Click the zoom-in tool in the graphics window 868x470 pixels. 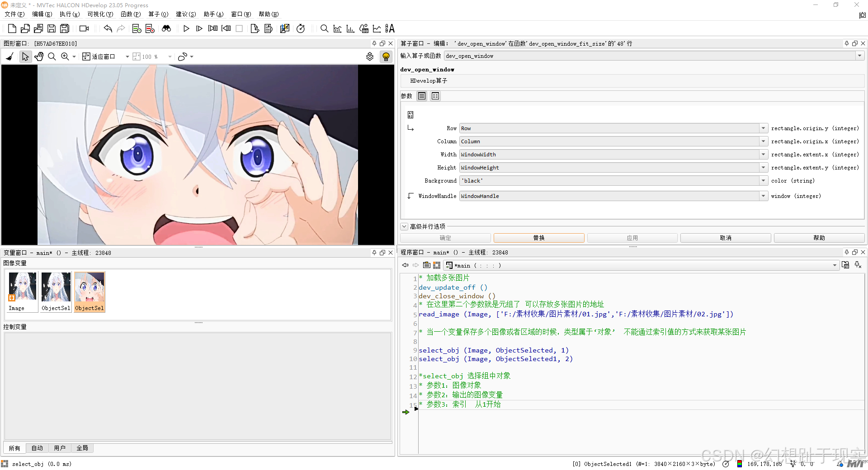[x=65, y=56]
